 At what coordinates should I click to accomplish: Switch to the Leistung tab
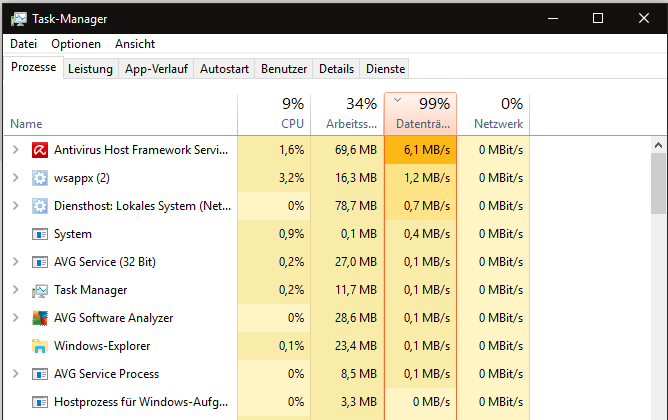tap(90, 69)
